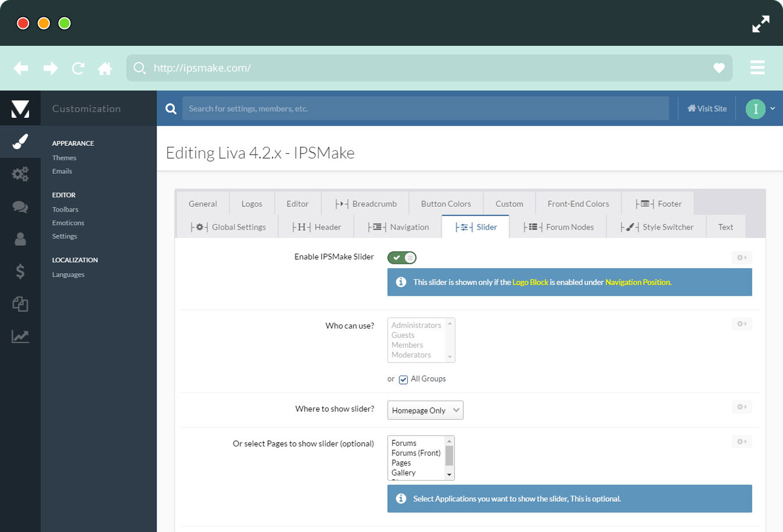Open the gear options for Where to show slider
Image resolution: width=783 pixels, height=532 pixels.
(x=742, y=407)
